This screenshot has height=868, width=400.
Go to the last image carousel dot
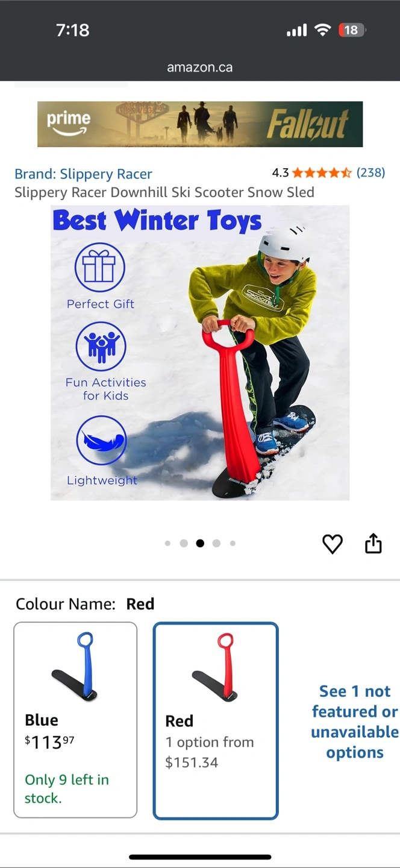(233, 543)
